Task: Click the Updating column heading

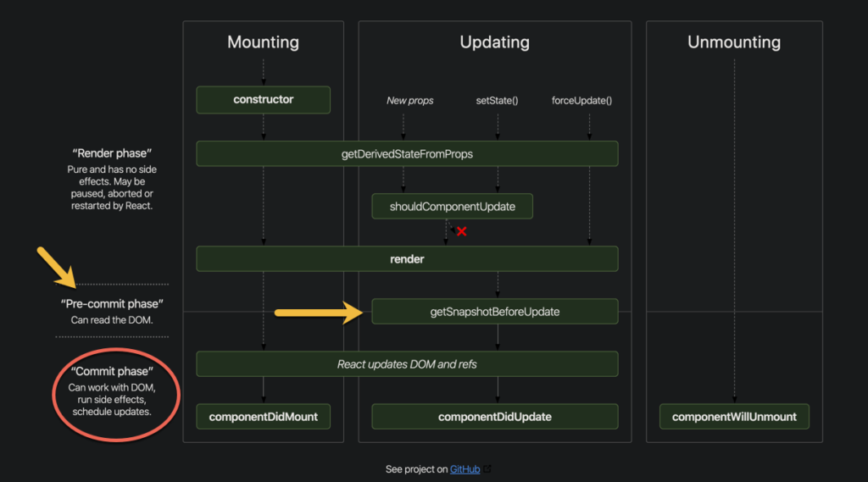Action: (x=495, y=42)
